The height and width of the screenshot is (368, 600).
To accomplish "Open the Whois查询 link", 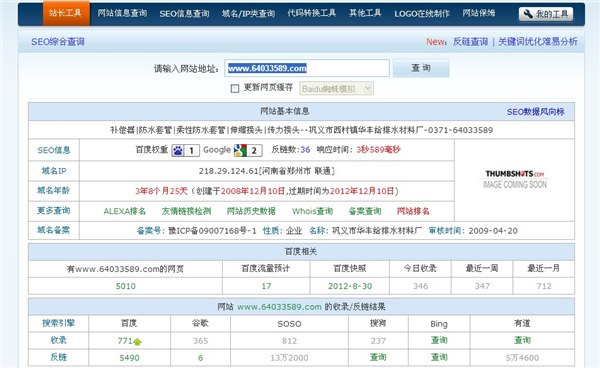I will (x=312, y=211).
